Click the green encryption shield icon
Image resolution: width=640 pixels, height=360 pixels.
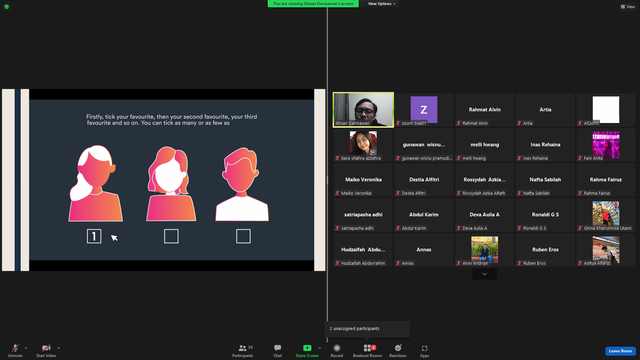[x=7, y=7]
